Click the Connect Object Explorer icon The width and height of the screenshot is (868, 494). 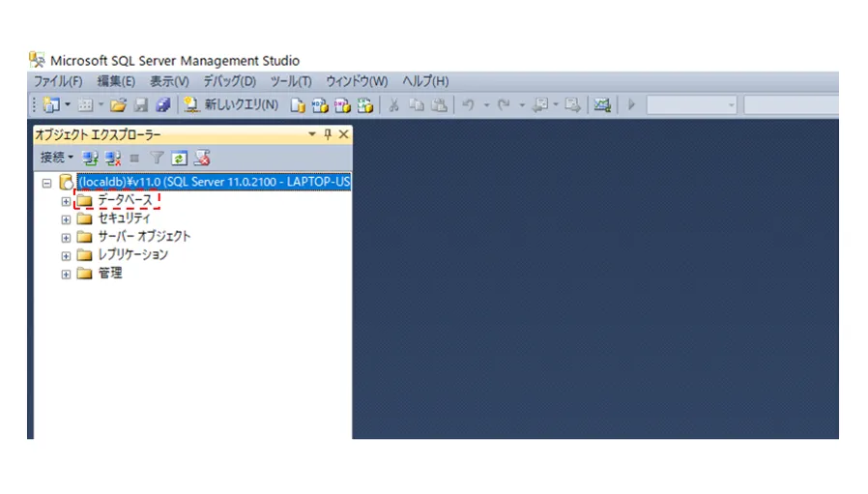[91, 158]
